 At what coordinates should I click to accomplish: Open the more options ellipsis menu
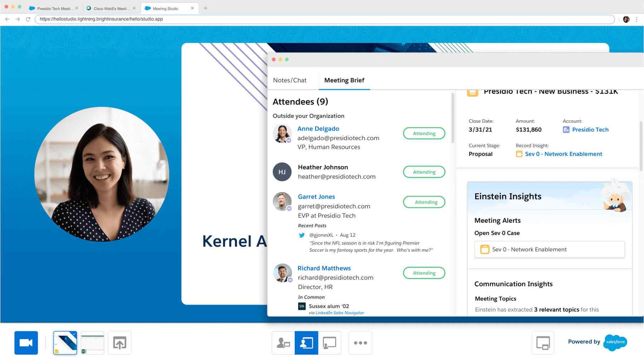click(x=360, y=343)
